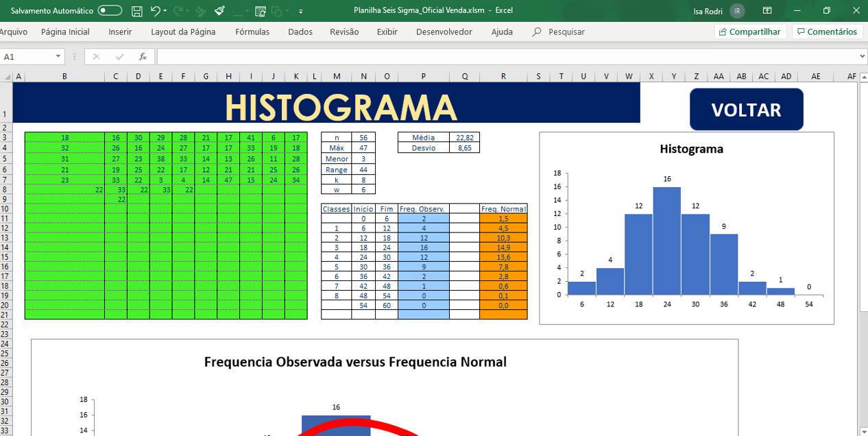Image resolution: width=868 pixels, height=436 pixels.
Task: Click the insert function fx icon
Action: coord(143,57)
